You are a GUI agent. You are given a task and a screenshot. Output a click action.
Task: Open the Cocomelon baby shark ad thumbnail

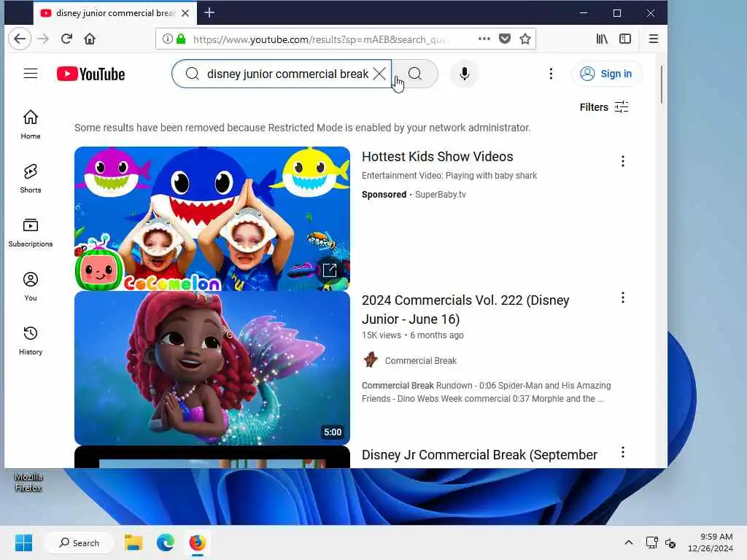click(x=212, y=219)
